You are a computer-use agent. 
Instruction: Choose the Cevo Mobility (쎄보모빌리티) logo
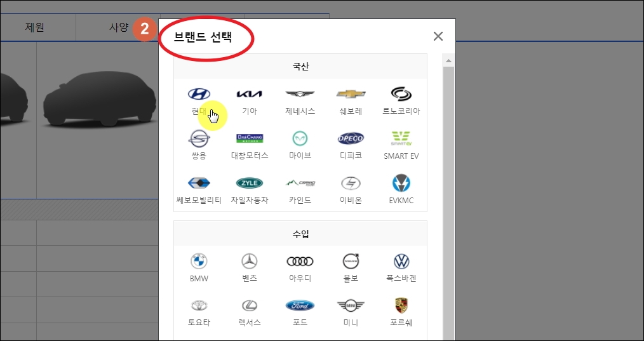(x=199, y=183)
